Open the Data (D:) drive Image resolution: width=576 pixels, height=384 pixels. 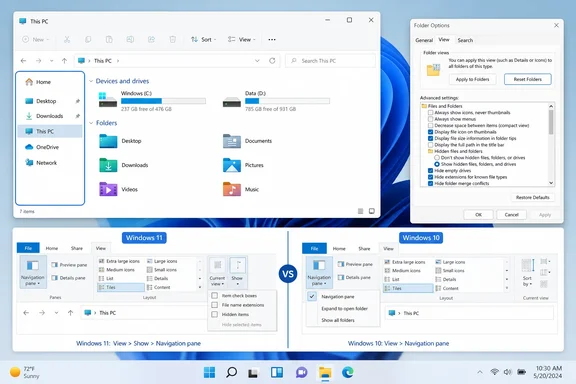click(276, 101)
